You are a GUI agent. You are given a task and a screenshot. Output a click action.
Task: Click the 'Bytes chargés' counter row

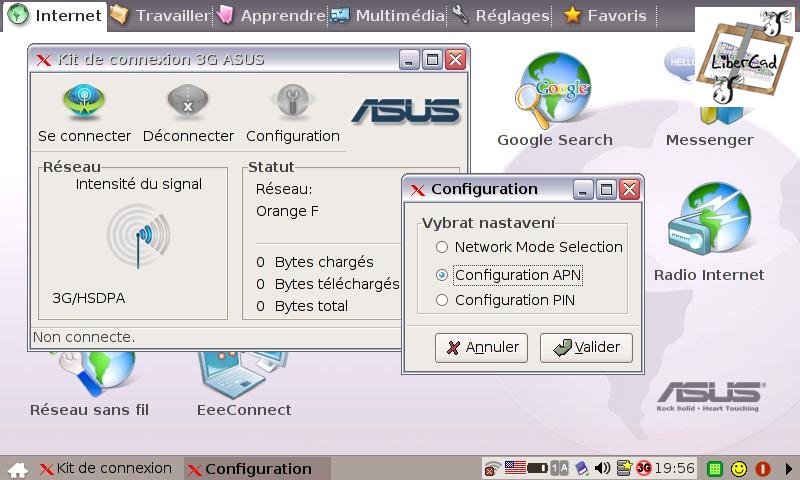click(315, 262)
